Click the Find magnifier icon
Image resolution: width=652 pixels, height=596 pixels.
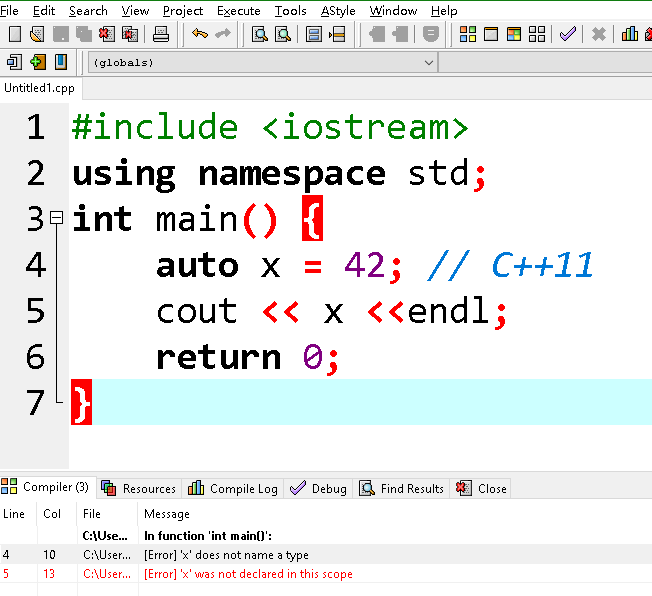(x=259, y=34)
